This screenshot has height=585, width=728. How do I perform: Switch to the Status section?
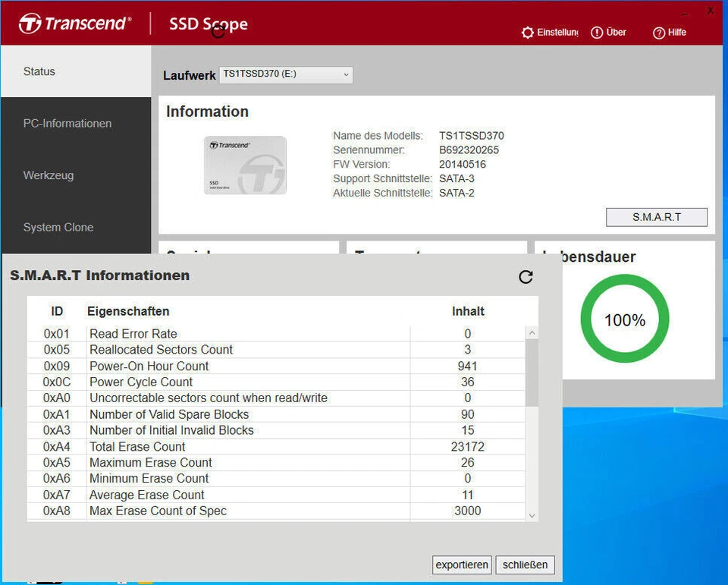tap(39, 71)
